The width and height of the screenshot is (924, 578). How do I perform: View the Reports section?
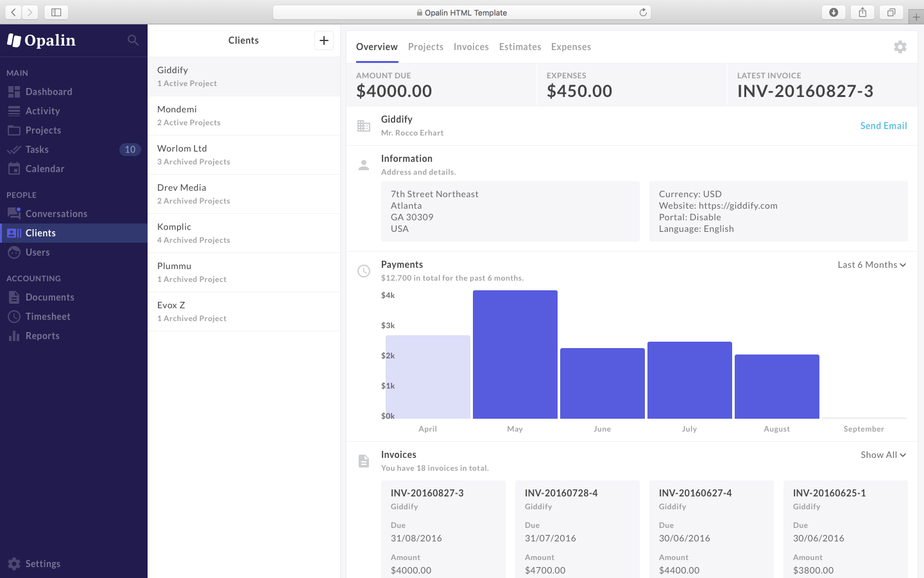pos(42,335)
